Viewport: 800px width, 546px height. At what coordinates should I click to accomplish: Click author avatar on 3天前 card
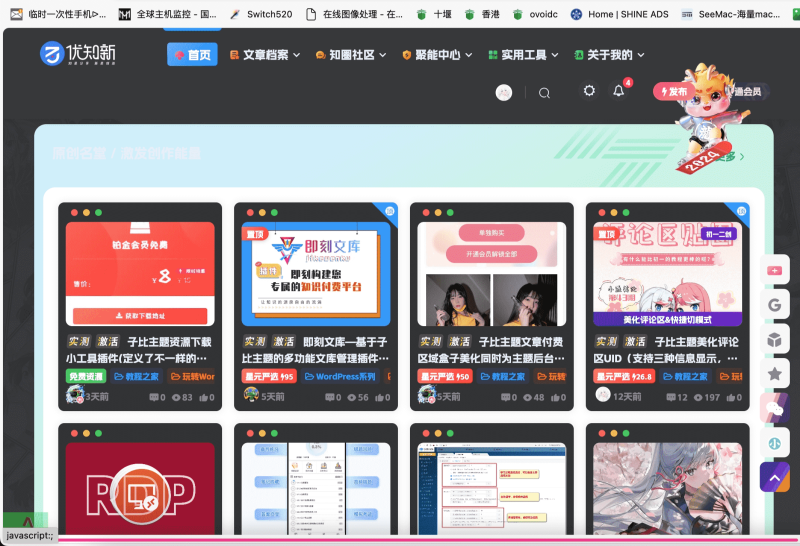[75, 394]
